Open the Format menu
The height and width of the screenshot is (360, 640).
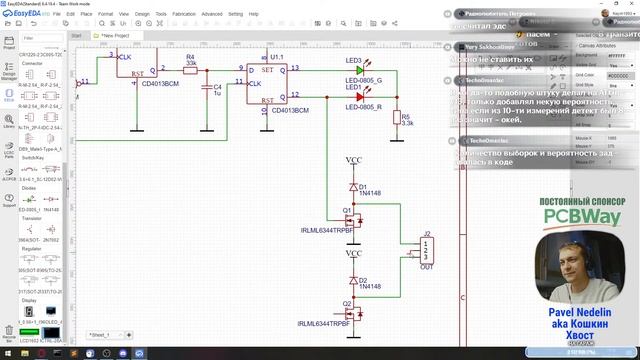click(105, 14)
